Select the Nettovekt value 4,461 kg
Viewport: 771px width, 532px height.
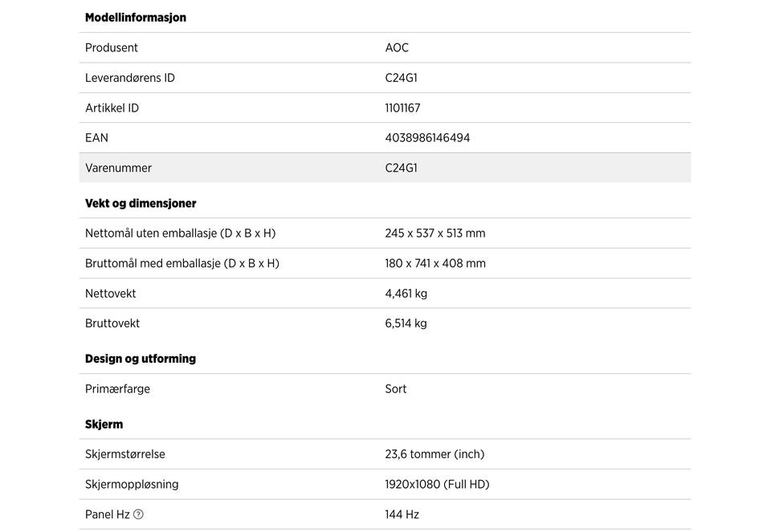(406, 294)
